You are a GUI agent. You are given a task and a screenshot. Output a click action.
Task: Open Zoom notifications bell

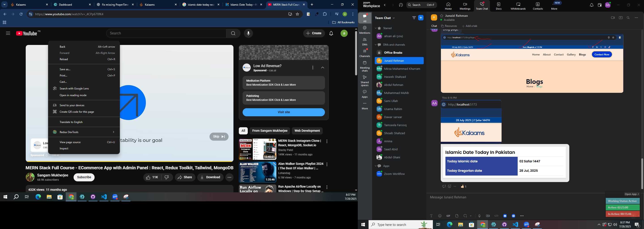click(x=591, y=5)
